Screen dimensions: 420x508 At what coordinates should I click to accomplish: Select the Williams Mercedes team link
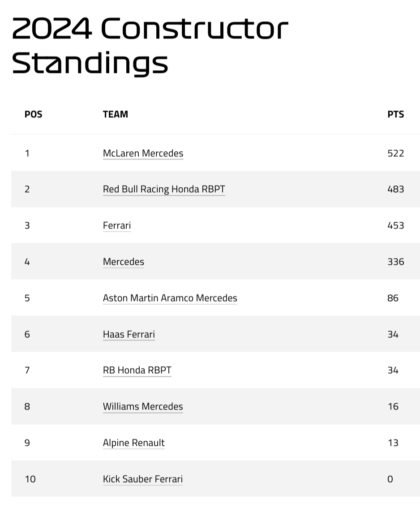click(143, 407)
